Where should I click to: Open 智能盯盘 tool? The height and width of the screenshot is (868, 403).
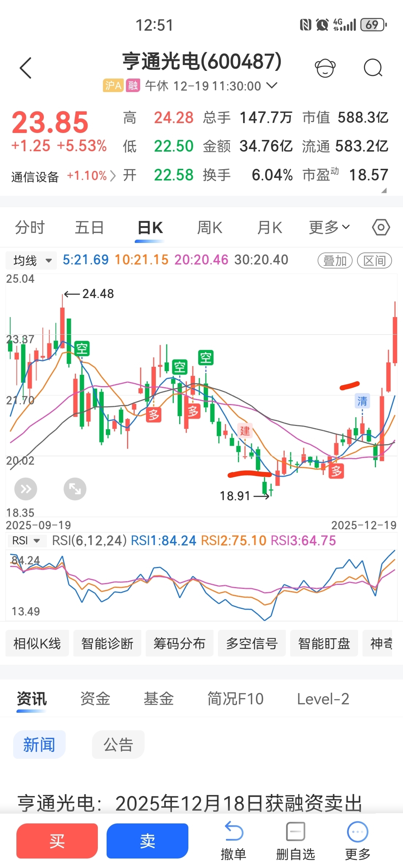tap(324, 643)
